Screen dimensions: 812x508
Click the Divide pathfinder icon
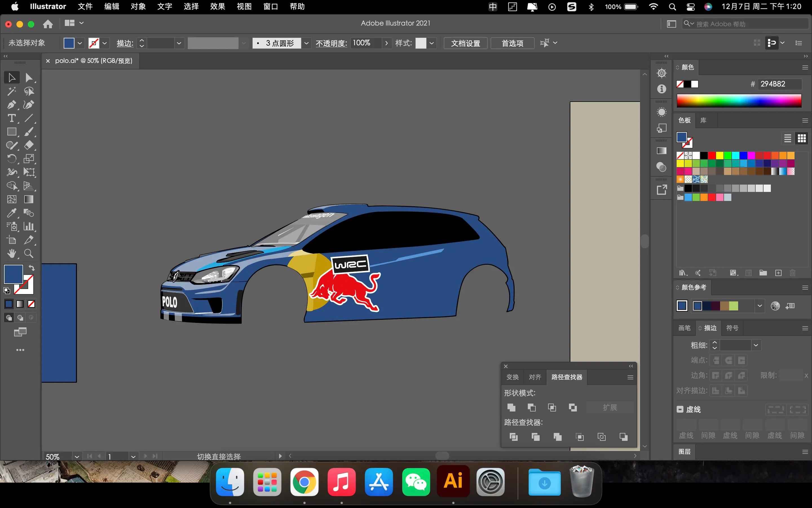point(513,437)
